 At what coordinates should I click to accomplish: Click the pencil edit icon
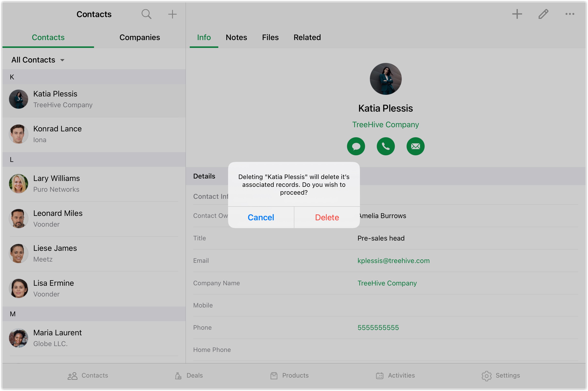[x=543, y=14]
